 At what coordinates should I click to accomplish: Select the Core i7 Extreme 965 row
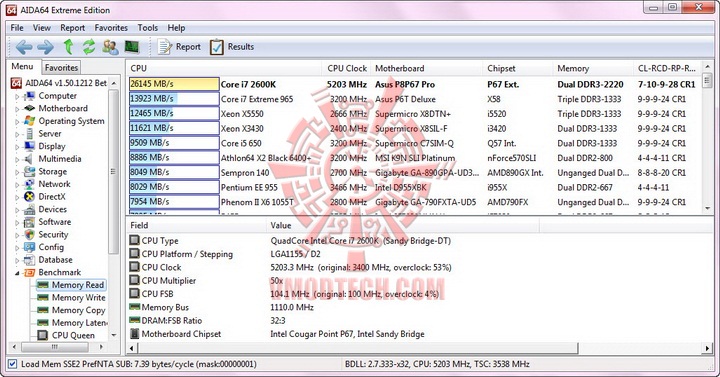pyautogui.click(x=415, y=99)
